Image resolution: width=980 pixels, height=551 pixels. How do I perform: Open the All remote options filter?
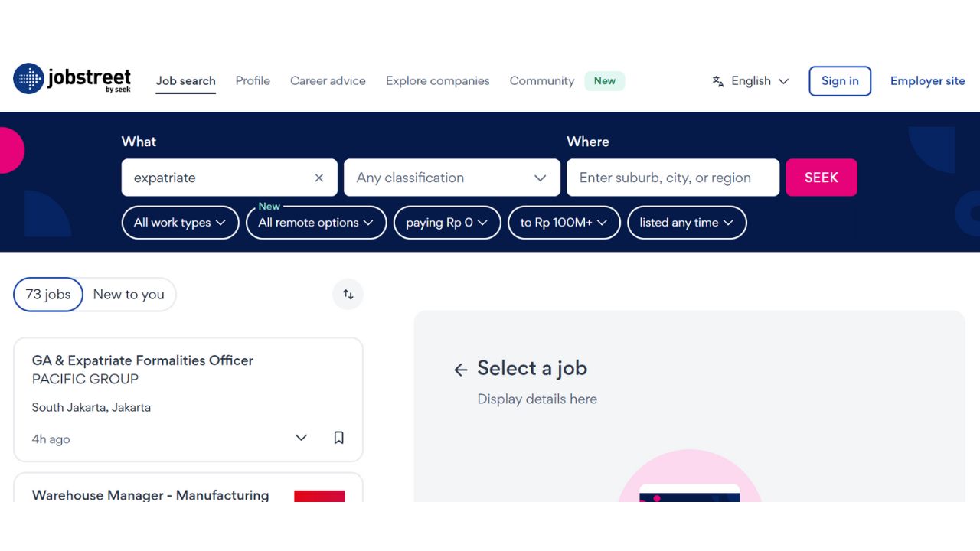point(315,222)
